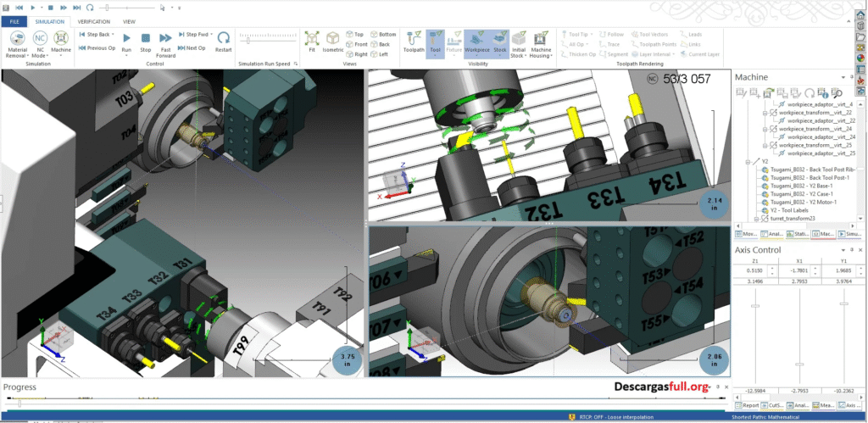Expand the turret_transform23 node

[x=757, y=219]
